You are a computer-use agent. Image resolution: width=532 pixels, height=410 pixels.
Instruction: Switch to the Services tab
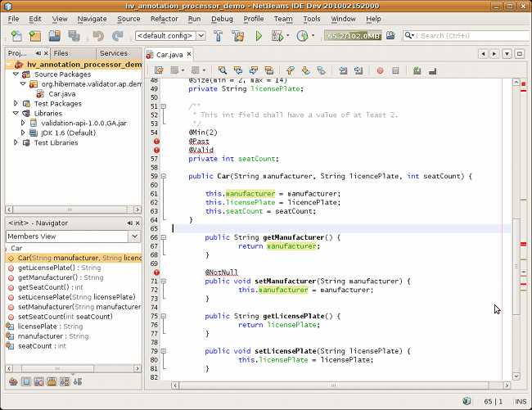coord(114,53)
